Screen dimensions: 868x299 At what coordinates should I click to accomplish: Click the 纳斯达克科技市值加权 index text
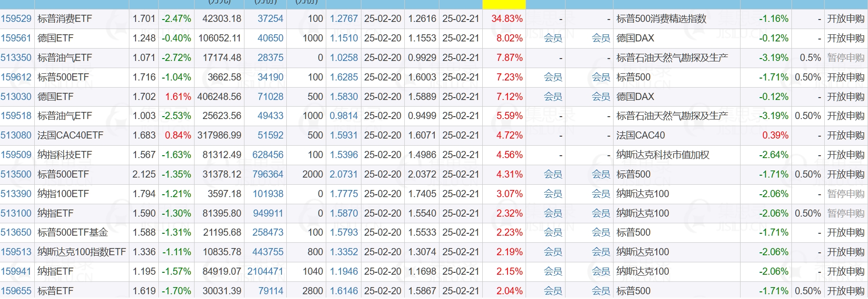[x=663, y=155]
